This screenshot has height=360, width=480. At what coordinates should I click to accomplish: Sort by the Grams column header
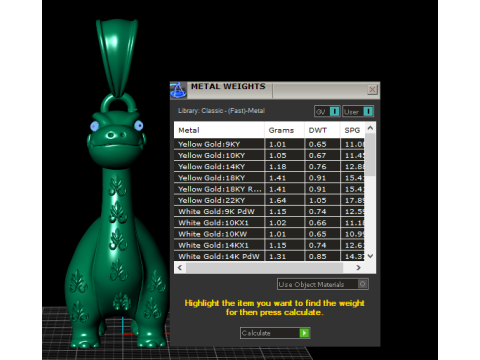click(x=284, y=130)
